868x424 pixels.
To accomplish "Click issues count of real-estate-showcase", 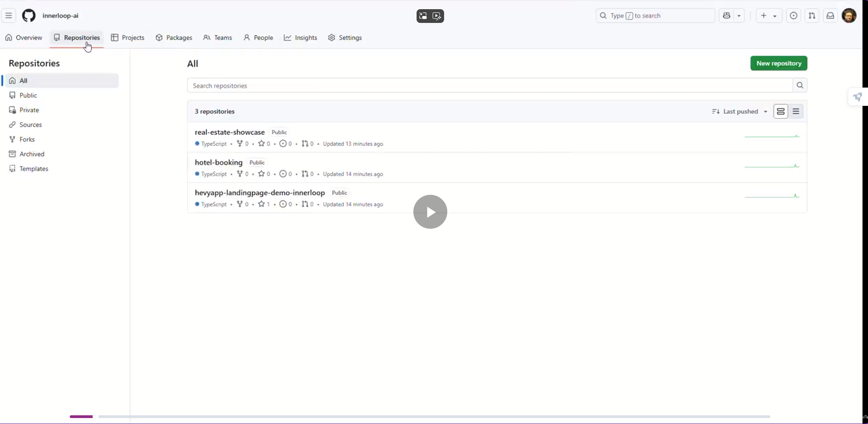I will [286, 144].
